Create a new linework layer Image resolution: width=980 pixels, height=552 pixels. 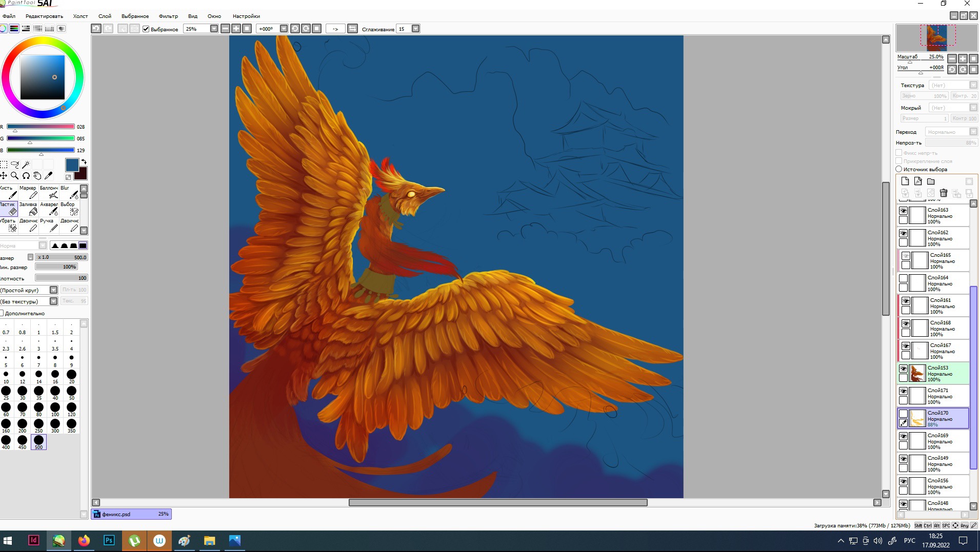pos(918,181)
